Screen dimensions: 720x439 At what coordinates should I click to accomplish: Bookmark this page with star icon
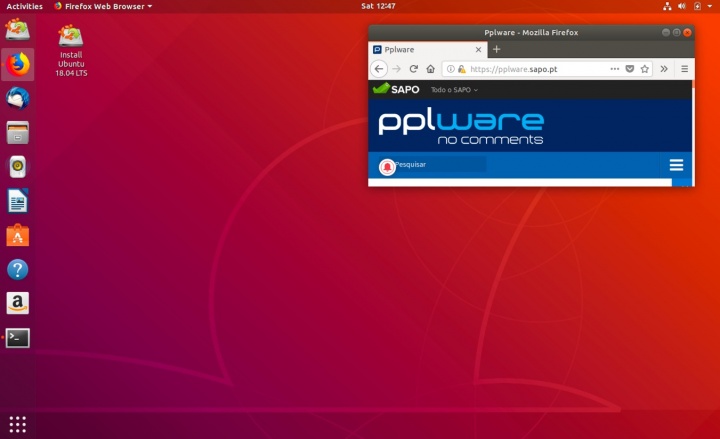(645, 69)
